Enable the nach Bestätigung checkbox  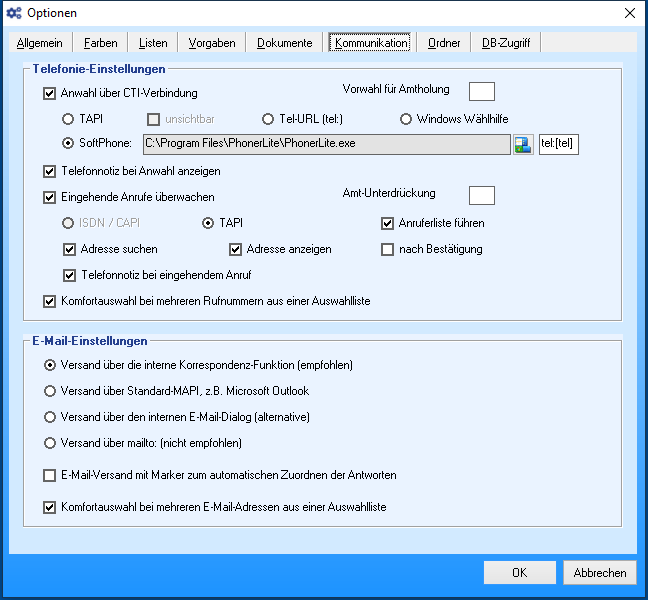click(x=388, y=249)
